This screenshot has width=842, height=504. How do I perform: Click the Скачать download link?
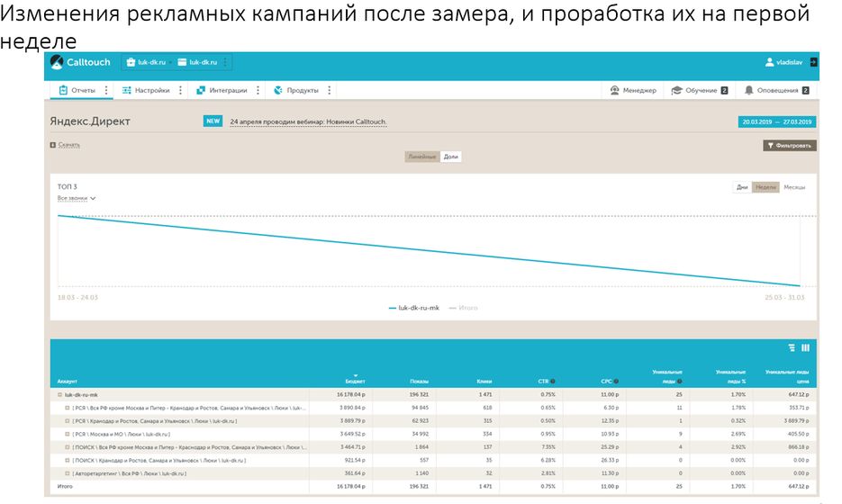pyautogui.click(x=69, y=145)
